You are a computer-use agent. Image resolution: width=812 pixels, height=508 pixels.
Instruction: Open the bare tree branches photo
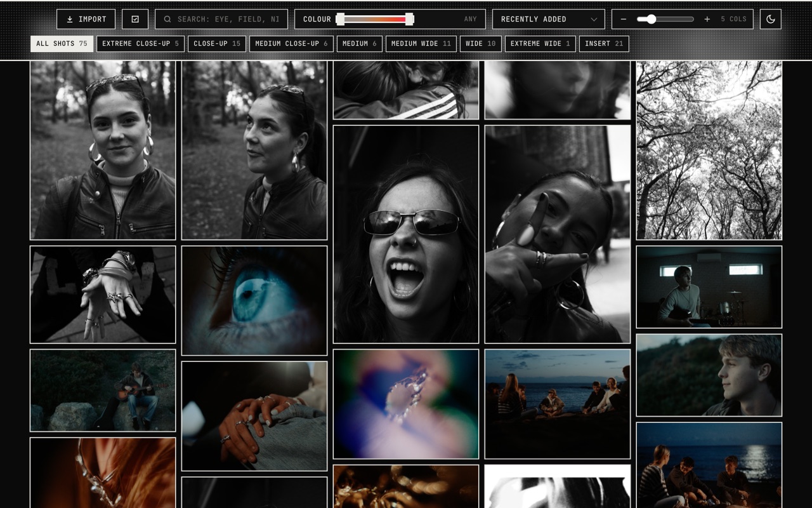[709, 150]
